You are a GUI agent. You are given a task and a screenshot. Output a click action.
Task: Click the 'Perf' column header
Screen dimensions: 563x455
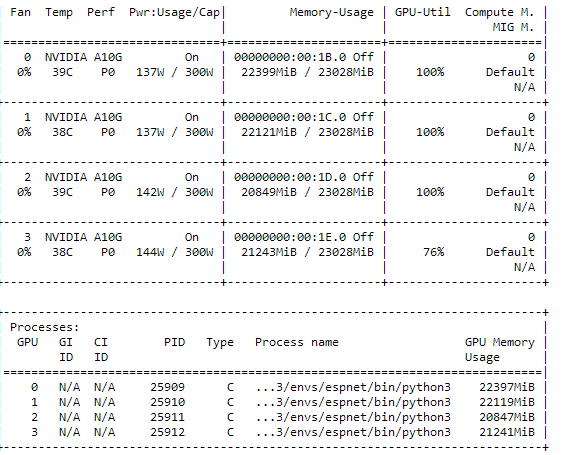(101, 12)
